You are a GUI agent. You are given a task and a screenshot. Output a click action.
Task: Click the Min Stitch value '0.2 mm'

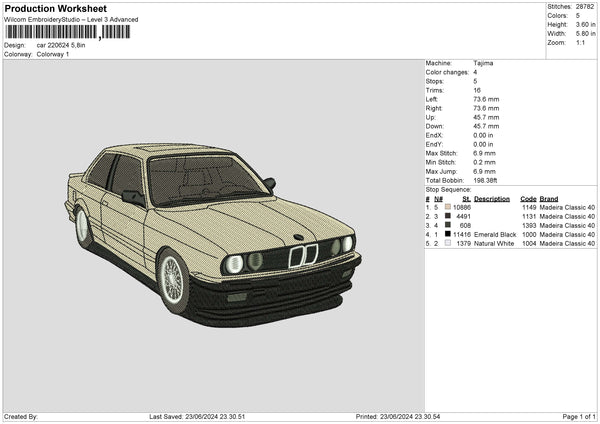(x=484, y=162)
